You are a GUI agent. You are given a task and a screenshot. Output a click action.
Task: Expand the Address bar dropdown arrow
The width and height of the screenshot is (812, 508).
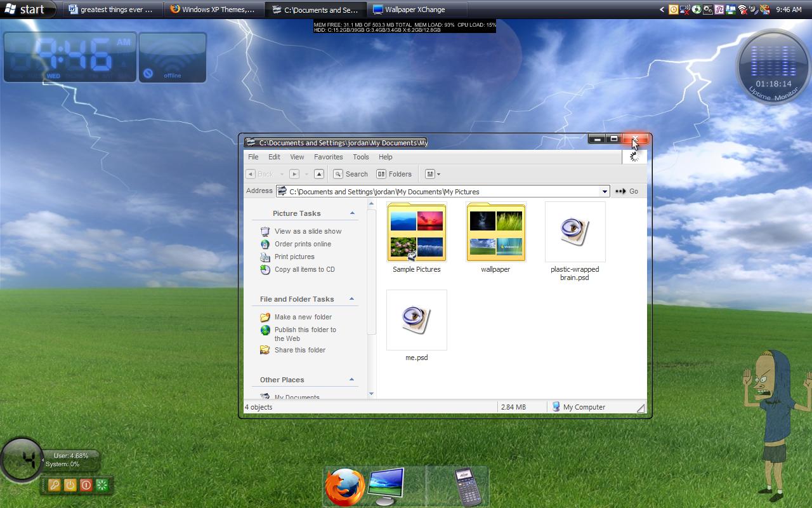point(605,191)
